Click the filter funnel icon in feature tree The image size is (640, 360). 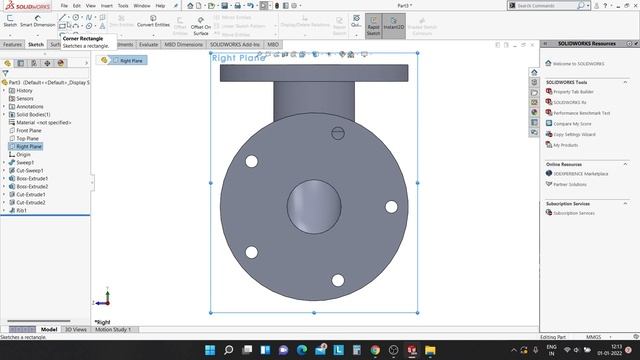point(5,73)
